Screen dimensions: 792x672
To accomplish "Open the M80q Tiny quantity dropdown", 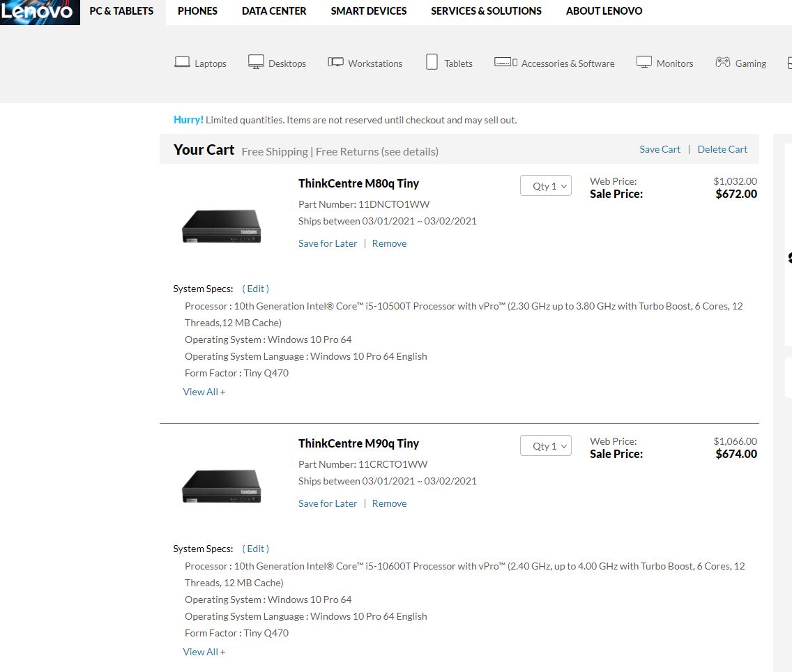I will click(x=546, y=186).
